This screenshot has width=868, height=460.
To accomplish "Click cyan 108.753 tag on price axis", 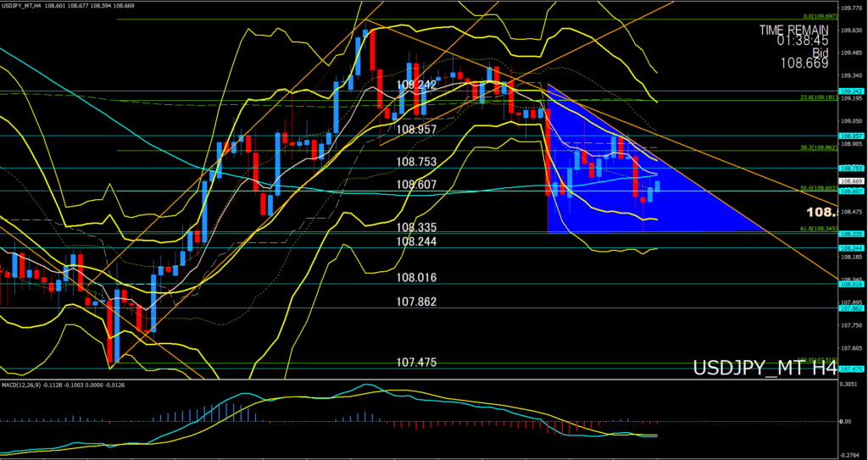I will 853,169.
